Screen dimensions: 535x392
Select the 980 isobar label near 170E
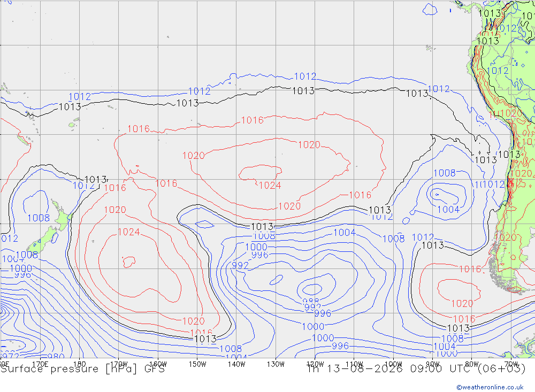point(56,356)
